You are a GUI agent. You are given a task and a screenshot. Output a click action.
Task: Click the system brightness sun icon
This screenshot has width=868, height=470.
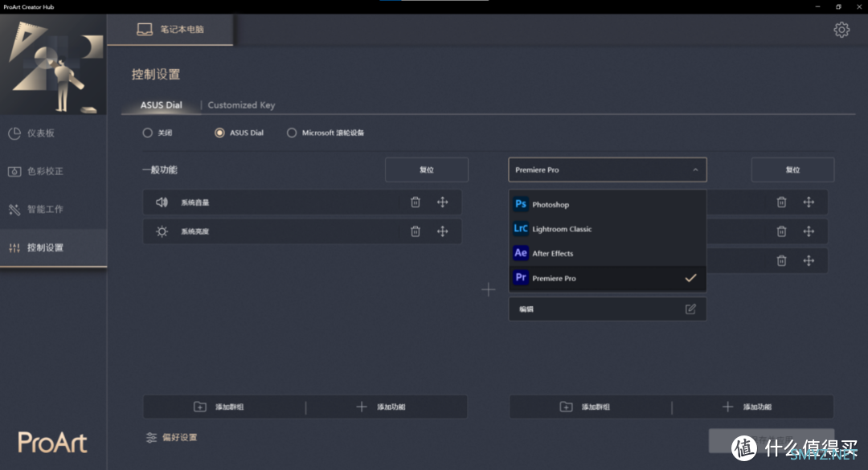[x=162, y=231]
